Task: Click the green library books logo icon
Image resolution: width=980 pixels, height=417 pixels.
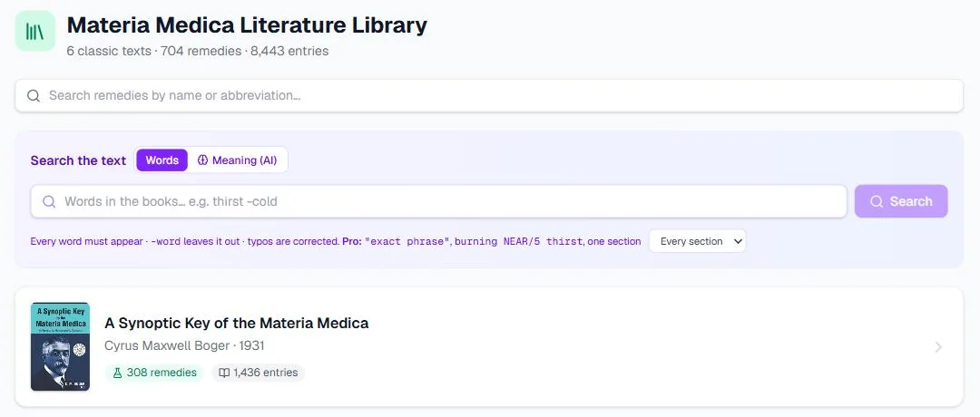Action: pos(35,31)
